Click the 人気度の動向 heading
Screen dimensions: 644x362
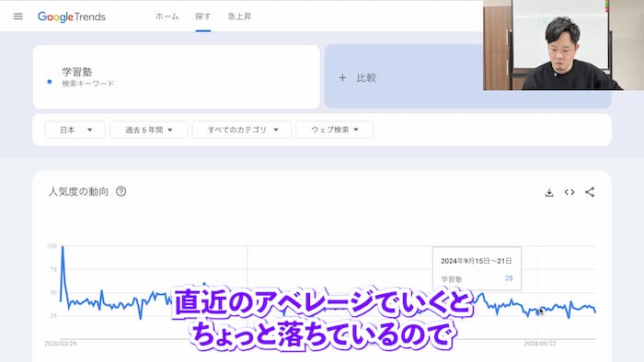click(x=78, y=191)
